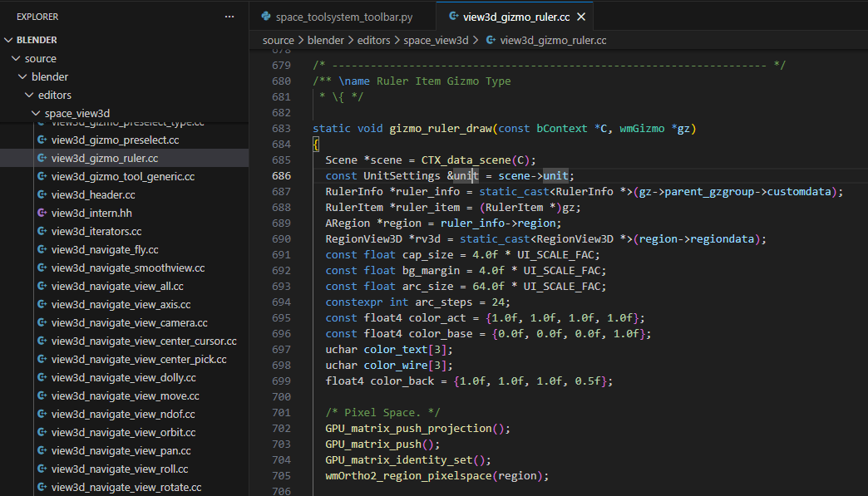This screenshot has height=496, width=868.
Task: Open Explorer more actions ellipsis menu
Action: (x=229, y=17)
